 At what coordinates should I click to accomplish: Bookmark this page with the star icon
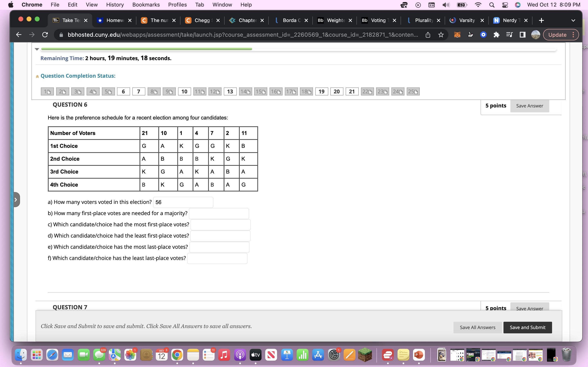coord(441,34)
